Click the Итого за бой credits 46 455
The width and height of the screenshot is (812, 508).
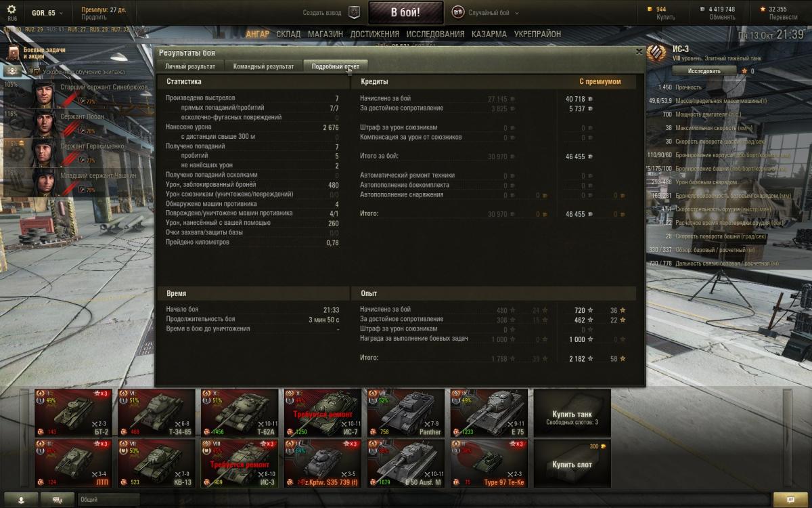(575, 156)
